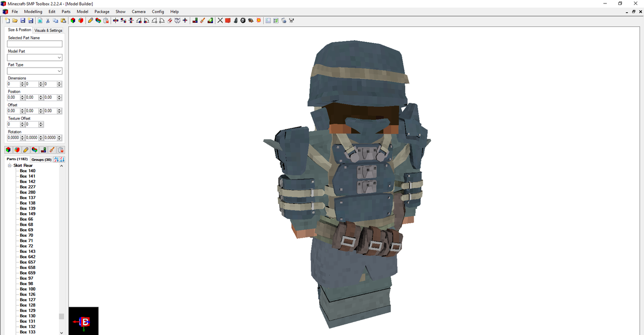
Task: Click the pencil button above parts list
Action: coord(26,150)
